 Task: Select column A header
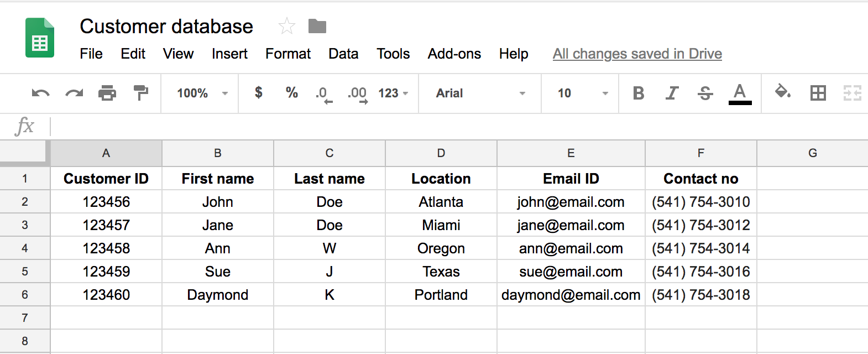click(x=106, y=153)
